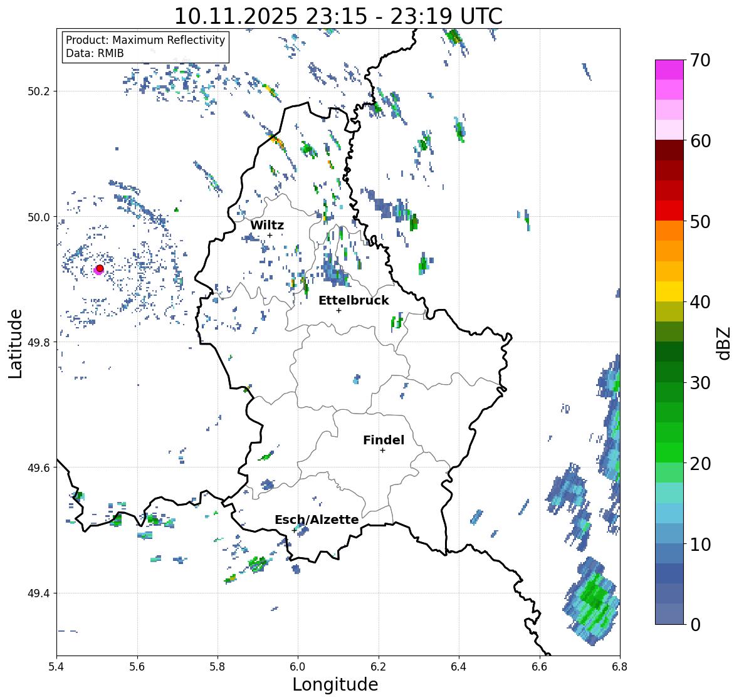Pick the red 50 dBZ colorbar segment
Viewport: 739px width, 700px height.
point(669,211)
